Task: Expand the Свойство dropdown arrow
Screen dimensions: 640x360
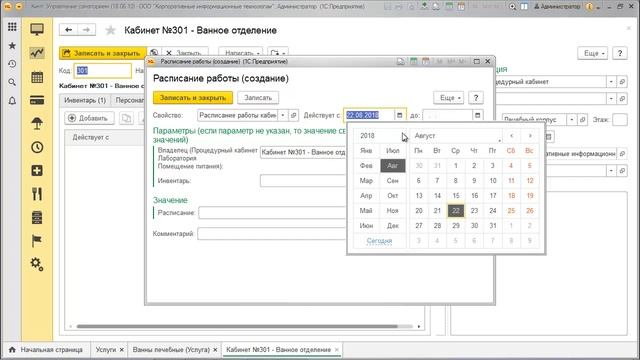Action: pos(283,116)
